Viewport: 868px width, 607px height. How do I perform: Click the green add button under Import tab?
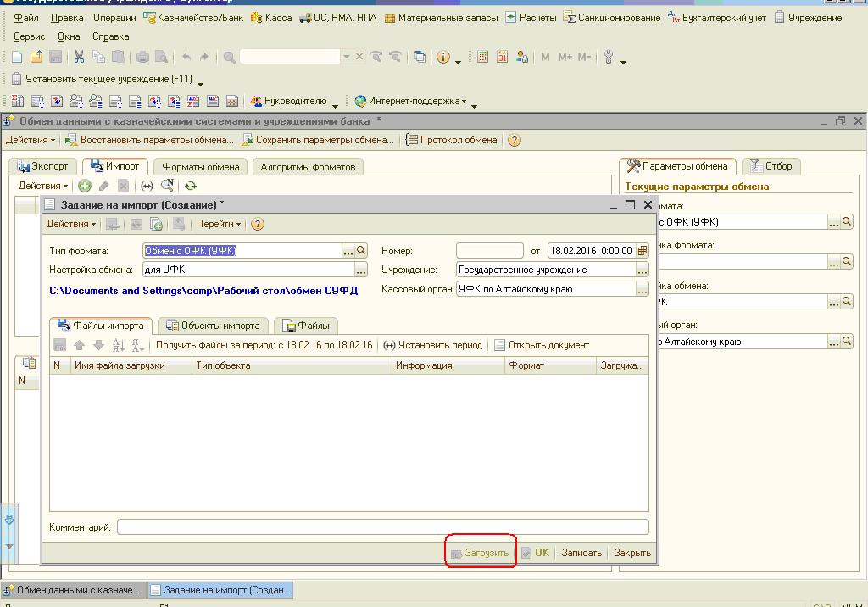(x=85, y=186)
